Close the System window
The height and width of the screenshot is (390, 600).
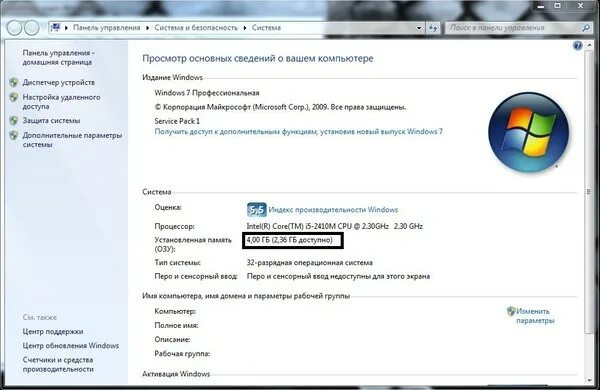580,6
